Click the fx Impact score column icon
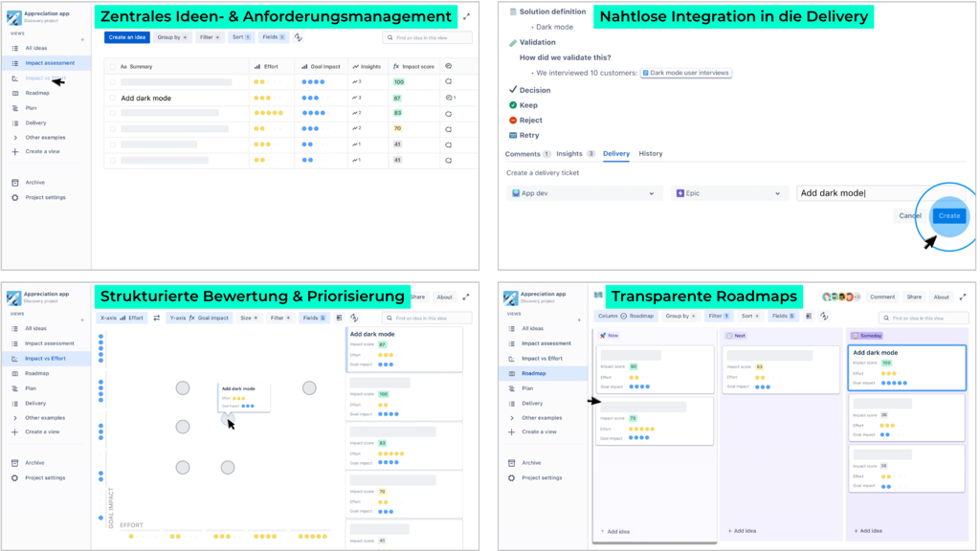Viewport: 980px width, 551px height. [396, 66]
